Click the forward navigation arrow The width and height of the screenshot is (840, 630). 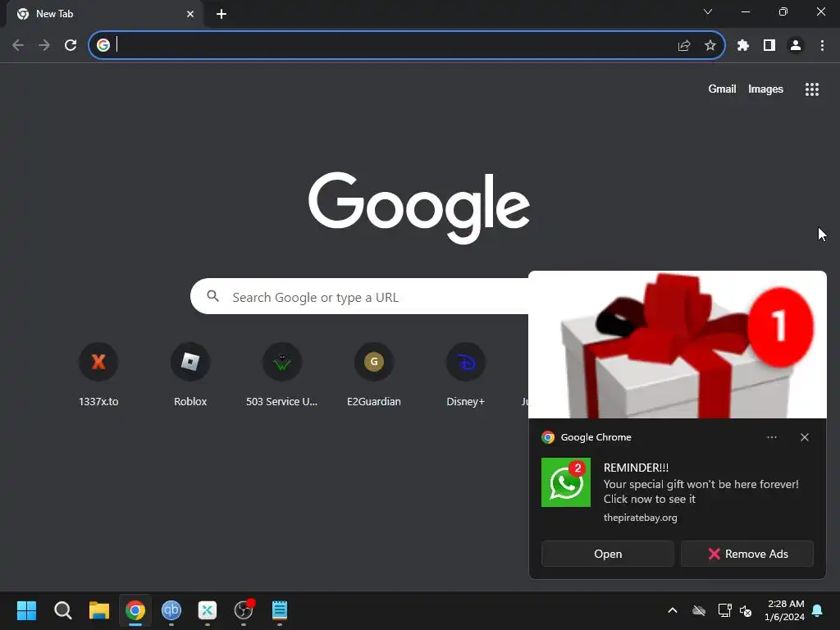point(44,46)
